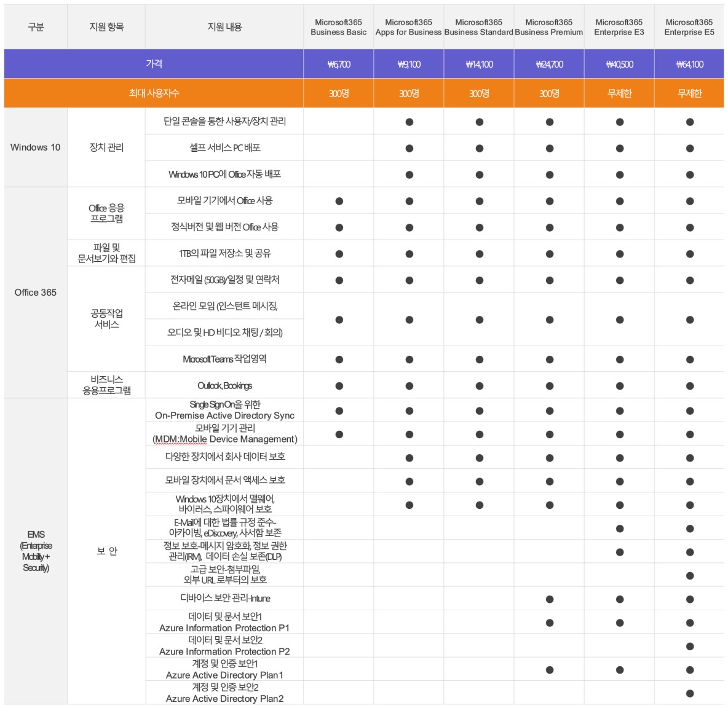Click the Office 응용 프로그램 support item
This screenshot has width=728, height=708.
pyautogui.click(x=106, y=213)
